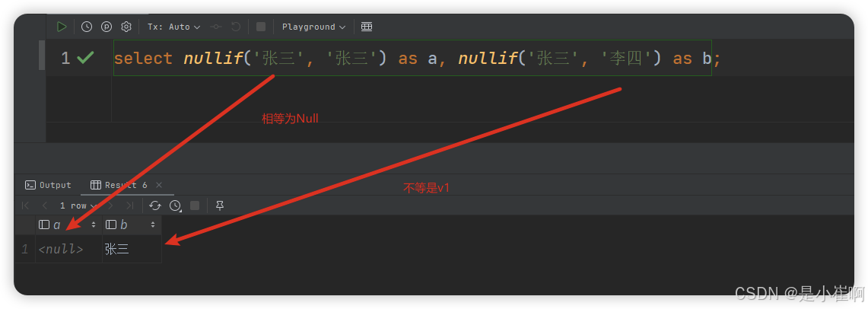The height and width of the screenshot is (309, 868).
Task: Close the Result 6 tab
Action: click(159, 185)
